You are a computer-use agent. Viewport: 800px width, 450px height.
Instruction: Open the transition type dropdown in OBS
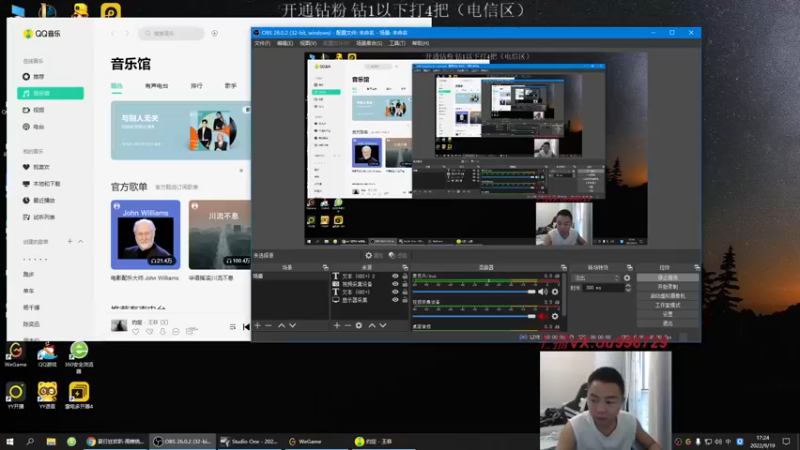tap(596, 278)
